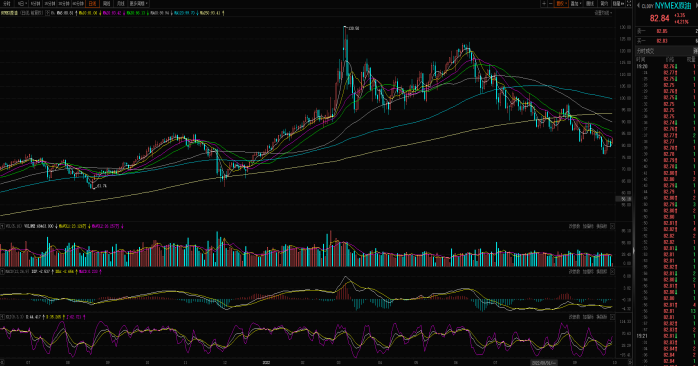Click the 82.84 last price
The image size is (698, 366).
(659, 18)
